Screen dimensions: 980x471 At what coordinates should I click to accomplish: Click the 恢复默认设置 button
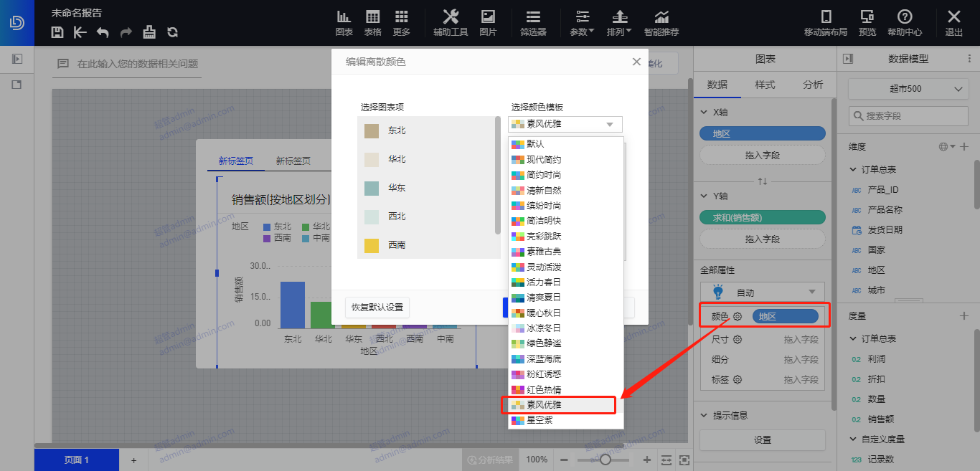(x=377, y=308)
